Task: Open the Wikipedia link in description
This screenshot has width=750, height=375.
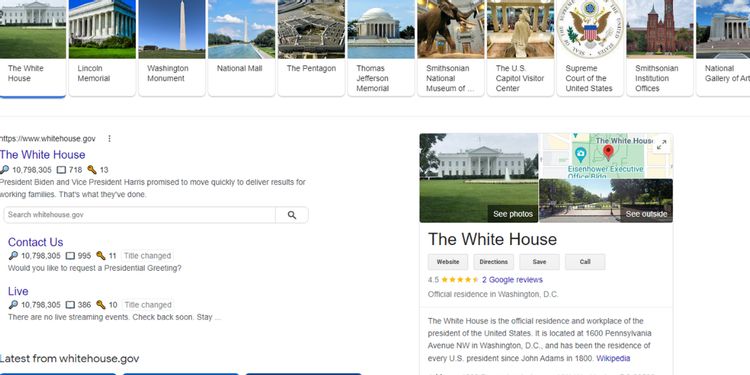Action: pyautogui.click(x=613, y=358)
